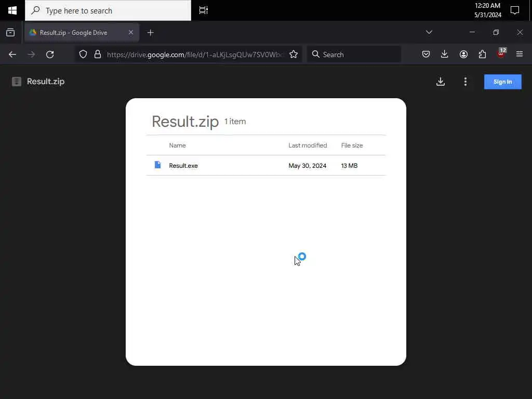Open the Windows Start menu
This screenshot has height=399, width=532.
coord(12,10)
